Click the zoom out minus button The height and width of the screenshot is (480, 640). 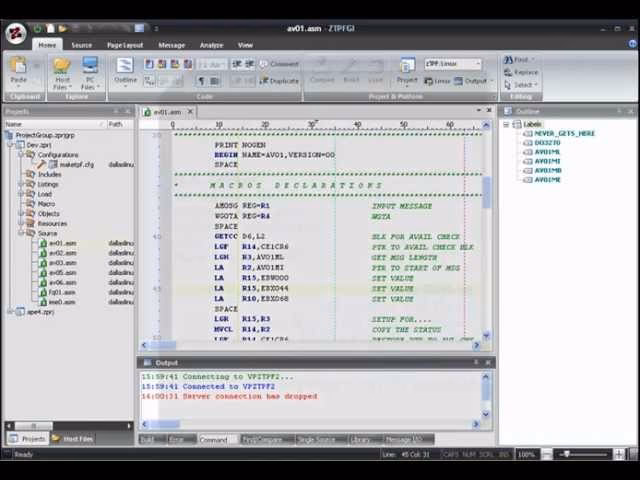pos(547,454)
